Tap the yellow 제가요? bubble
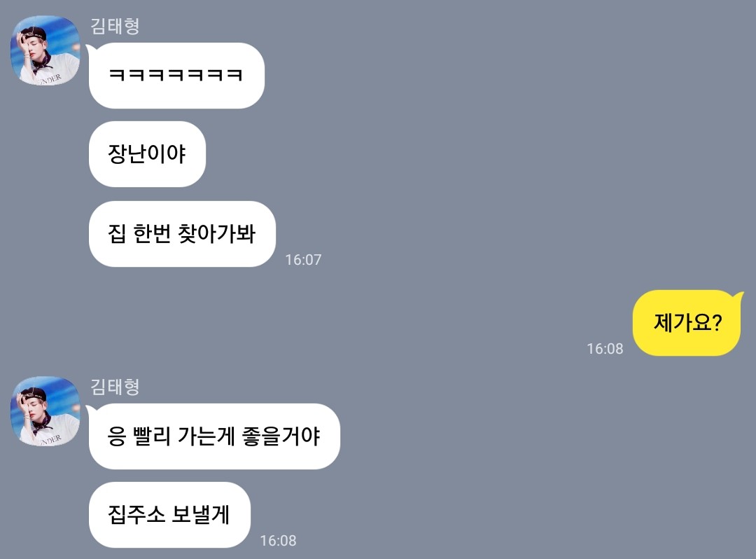 tap(687, 323)
